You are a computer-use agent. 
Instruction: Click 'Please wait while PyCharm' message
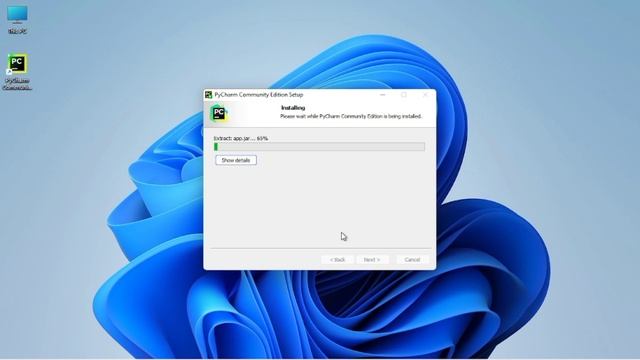coord(351,116)
